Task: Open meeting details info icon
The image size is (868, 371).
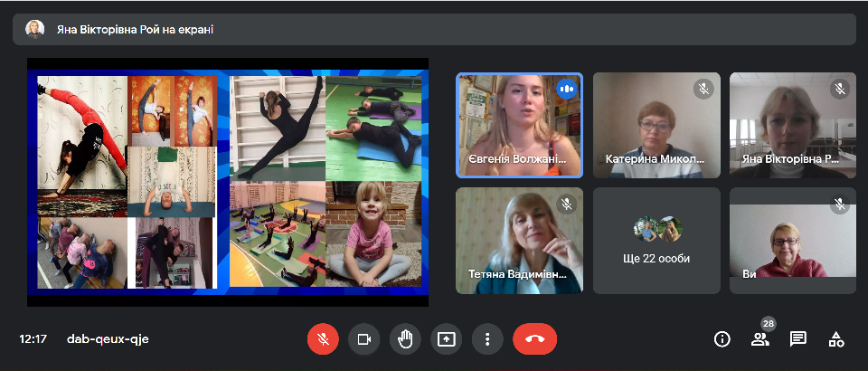Action: (x=722, y=339)
